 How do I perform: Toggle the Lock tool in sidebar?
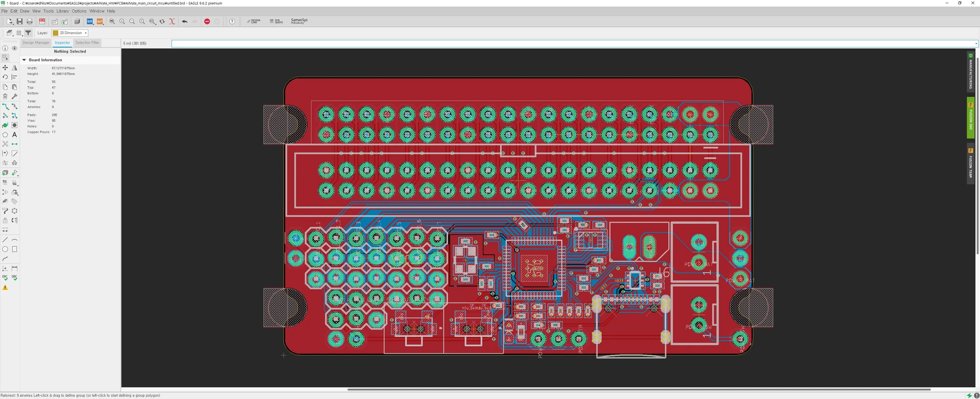coord(5,221)
